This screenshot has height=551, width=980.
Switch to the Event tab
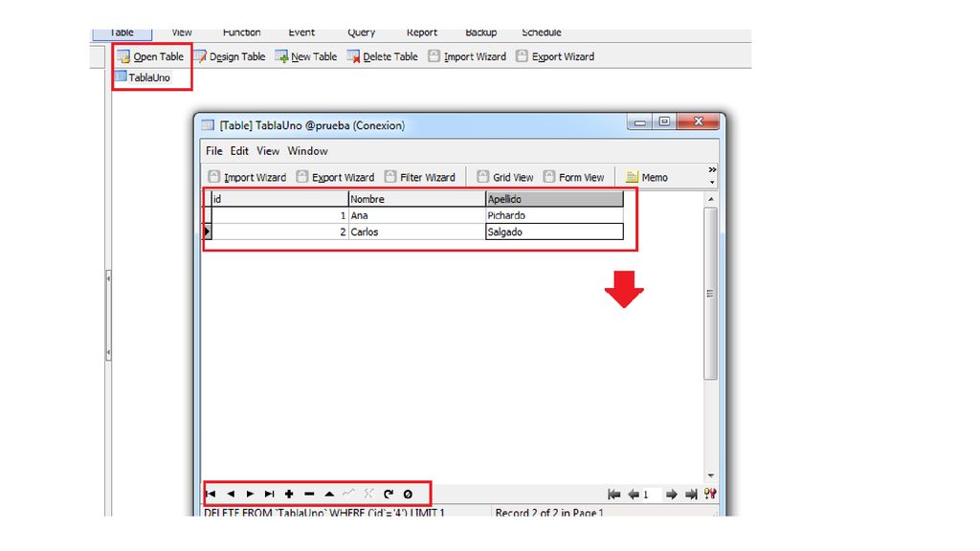coord(301,33)
